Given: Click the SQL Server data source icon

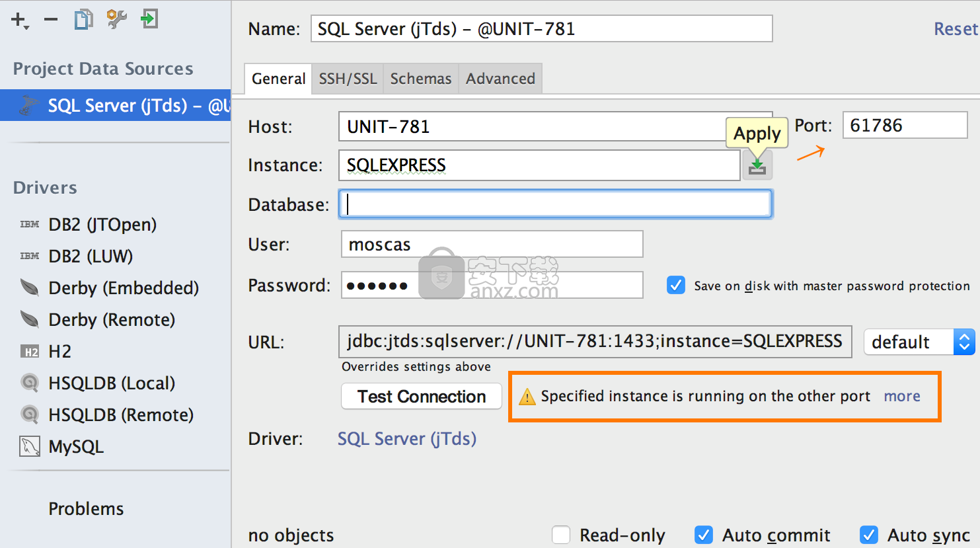Looking at the screenshot, I should pyautogui.click(x=29, y=106).
